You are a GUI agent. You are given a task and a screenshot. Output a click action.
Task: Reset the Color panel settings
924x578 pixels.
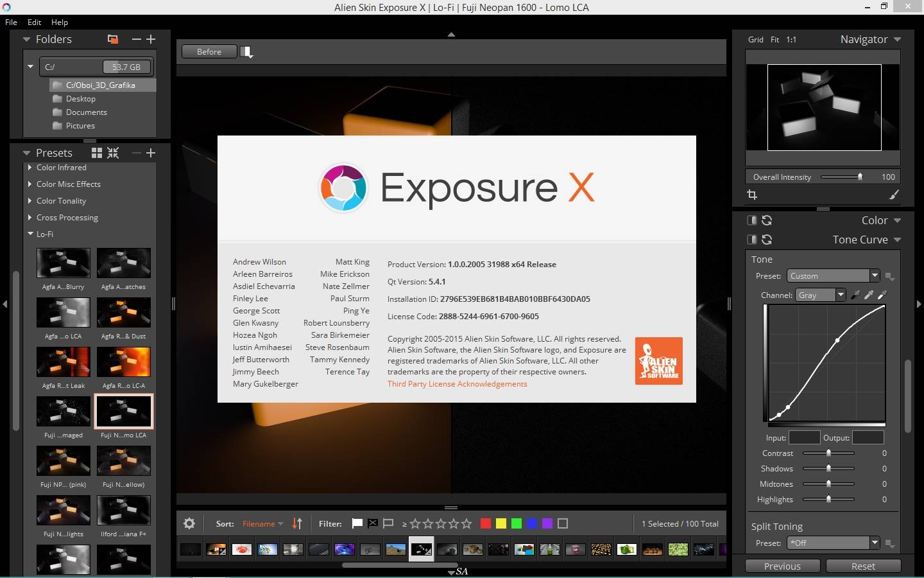[767, 220]
